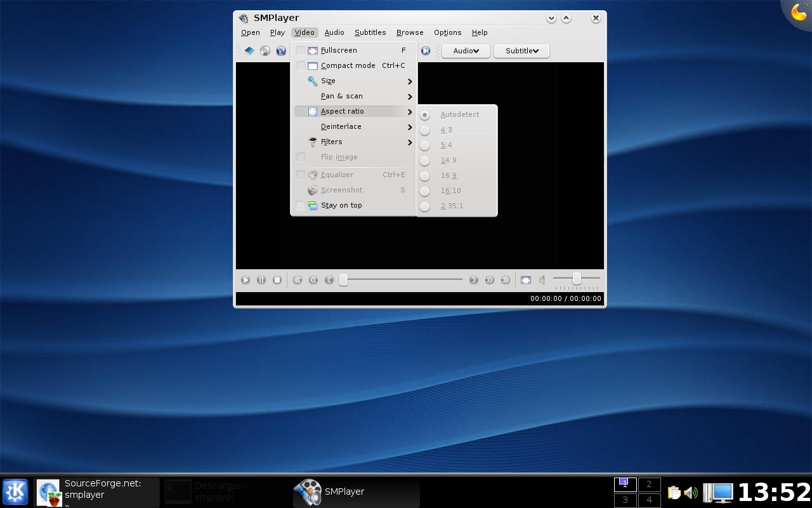The image size is (812, 508).
Task: Forward with the single-arrow forward button
Action: (x=474, y=280)
